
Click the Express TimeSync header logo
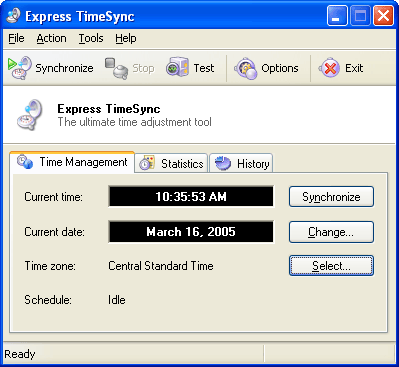(30, 115)
